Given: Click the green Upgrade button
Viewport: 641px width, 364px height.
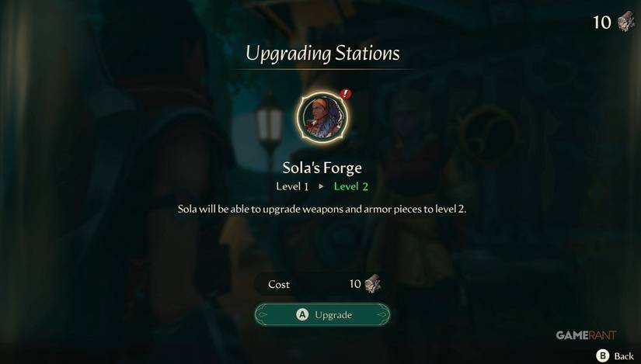Looking at the screenshot, I should 322,314.
